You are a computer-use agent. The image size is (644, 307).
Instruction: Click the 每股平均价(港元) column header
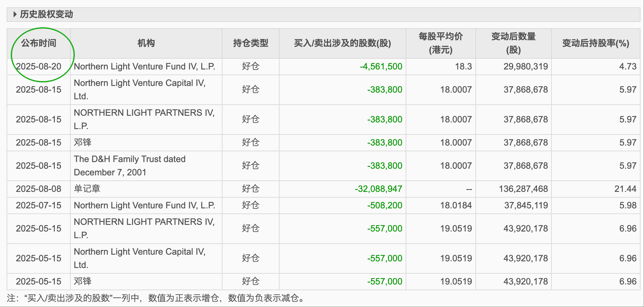coord(441,43)
